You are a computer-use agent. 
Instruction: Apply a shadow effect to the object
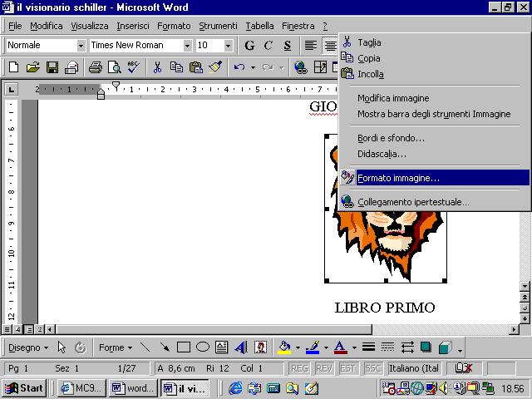(426, 347)
